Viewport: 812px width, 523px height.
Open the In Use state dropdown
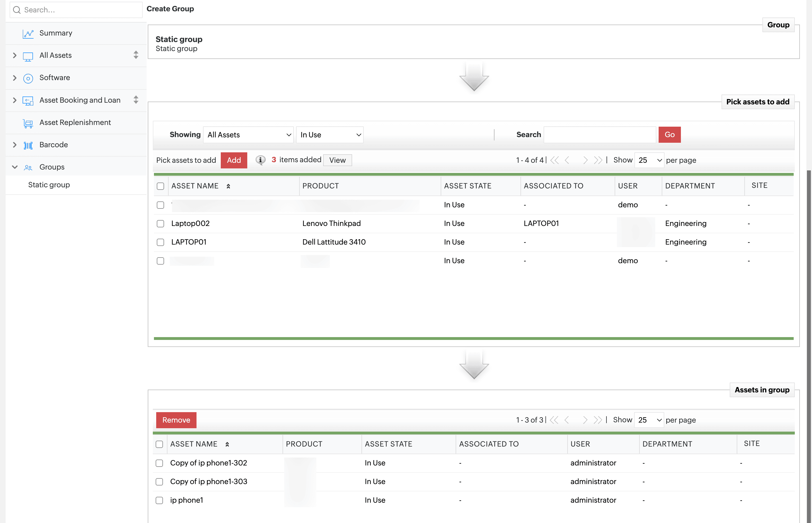click(x=330, y=135)
